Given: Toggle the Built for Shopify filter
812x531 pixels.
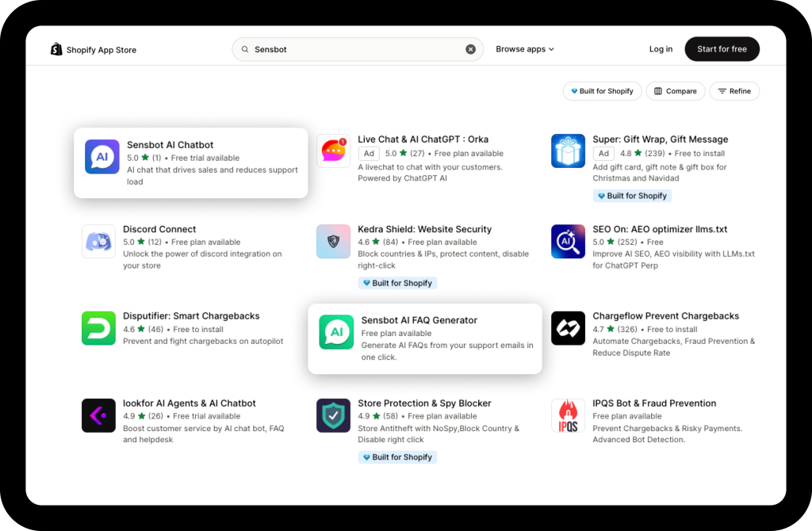Looking at the screenshot, I should pos(603,91).
